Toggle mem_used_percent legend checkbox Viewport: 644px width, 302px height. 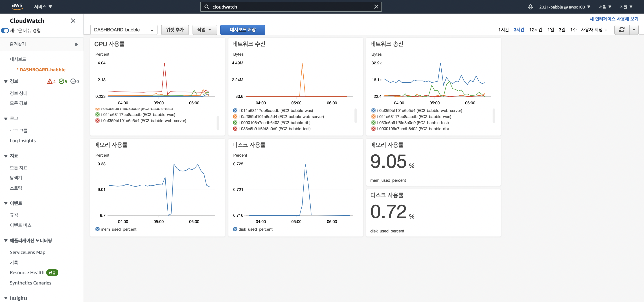click(98, 229)
